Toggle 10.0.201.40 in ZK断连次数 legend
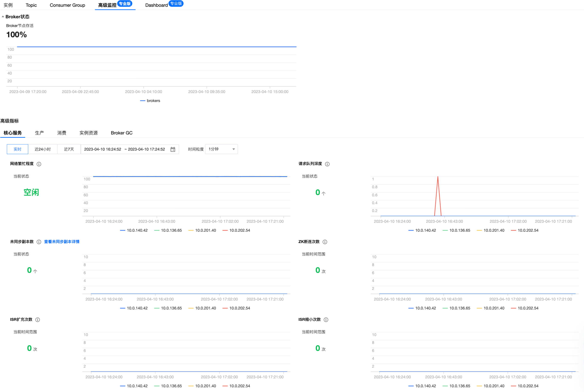The height and width of the screenshot is (392, 584). pyautogui.click(x=490, y=308)
